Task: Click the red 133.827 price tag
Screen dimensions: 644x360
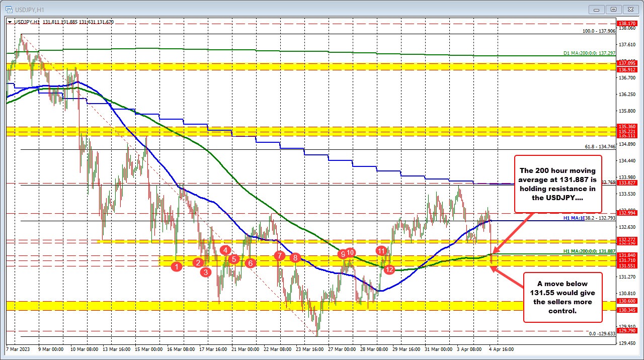Action: click(x=628, y=183)
